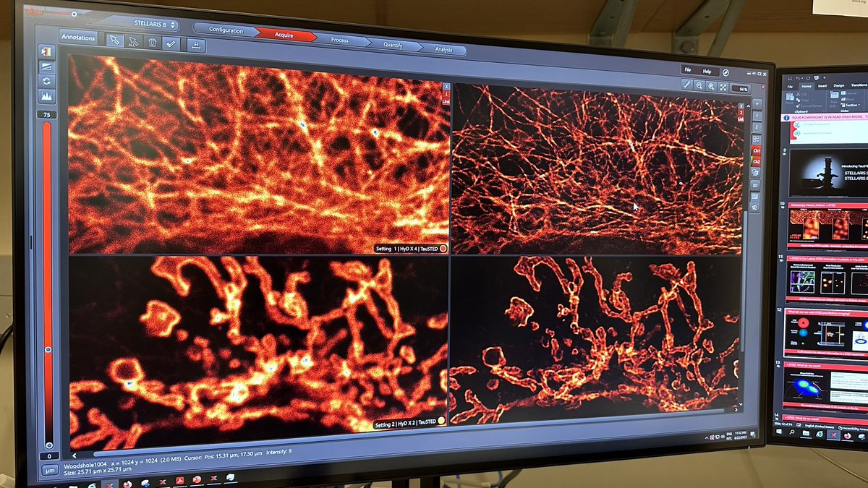
Task: Toggle channel Ch1 display
Action: [756, 150]
